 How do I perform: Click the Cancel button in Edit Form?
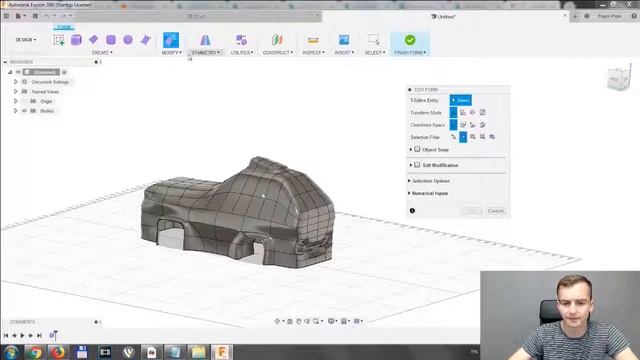(x=496, y=211)
